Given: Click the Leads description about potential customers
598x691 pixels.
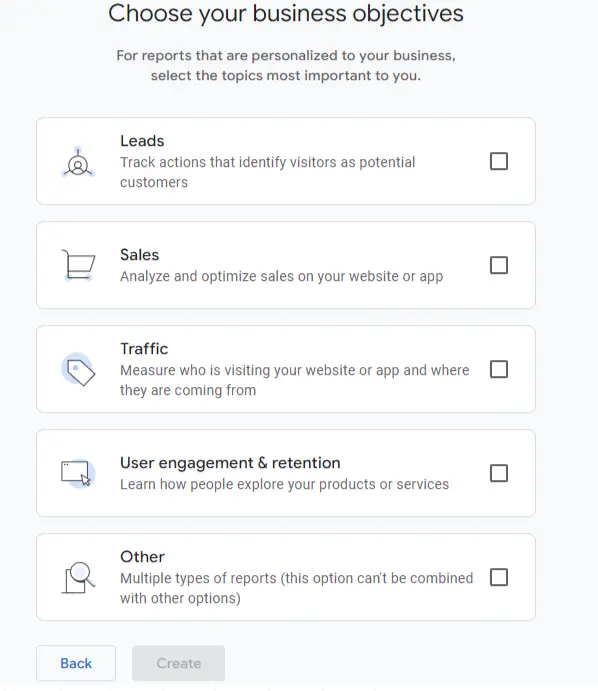Looking at the screenshot, I should click(x=267, y=172).
